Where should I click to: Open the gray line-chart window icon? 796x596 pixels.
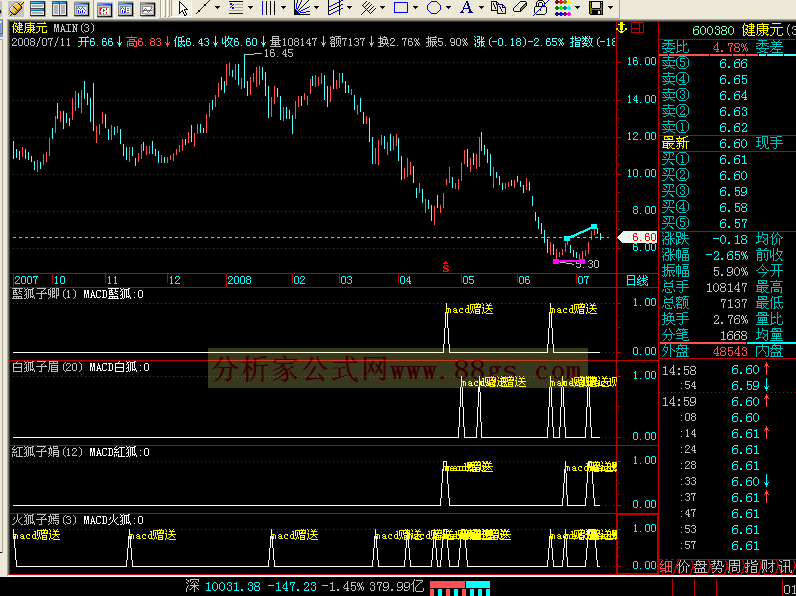coord(148,8)
